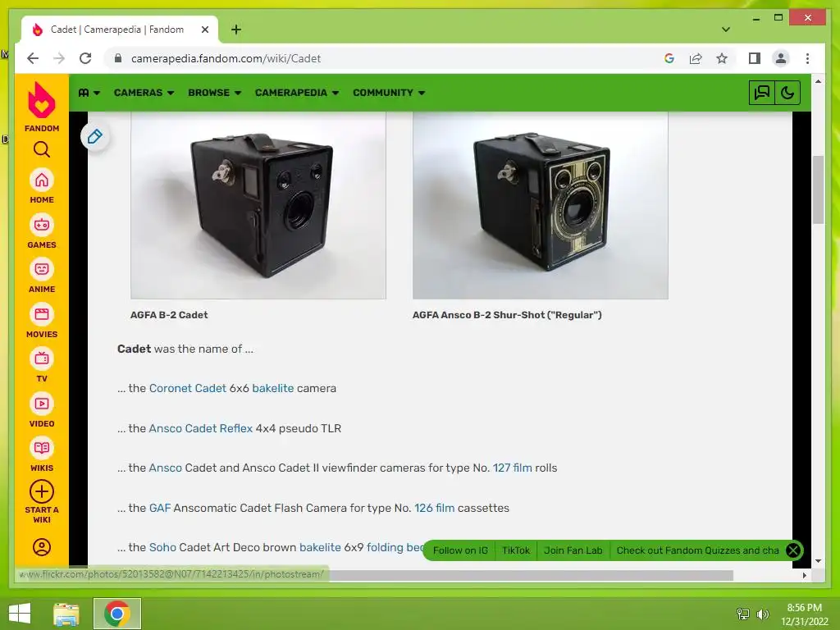Screen dimensions: 840x630
Task: Open Soho link
Action: click(x=162, y=547)
